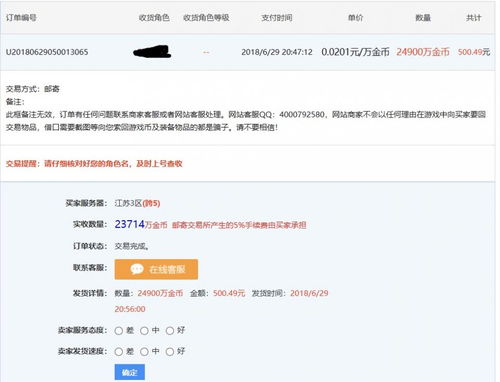Screen dimensions: 500x382
Task: Click the blue 确定 confirm button
Action: [x=130, y=372]
